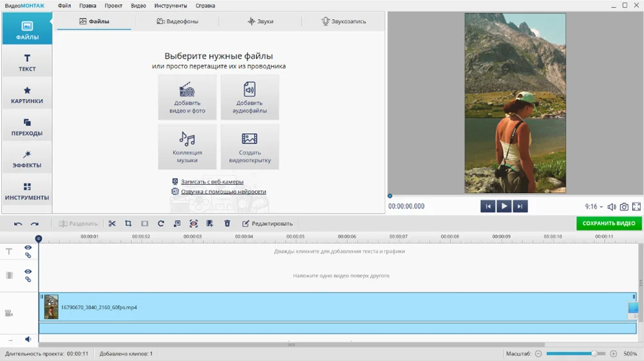Jump to previous frame button
The image size is (644, 361).
[x=488, y=207]
